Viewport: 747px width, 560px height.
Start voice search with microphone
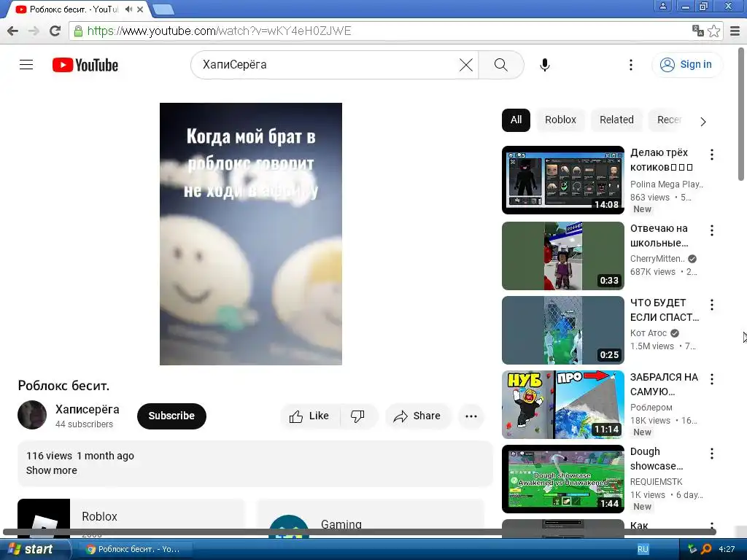coord(544,65)
